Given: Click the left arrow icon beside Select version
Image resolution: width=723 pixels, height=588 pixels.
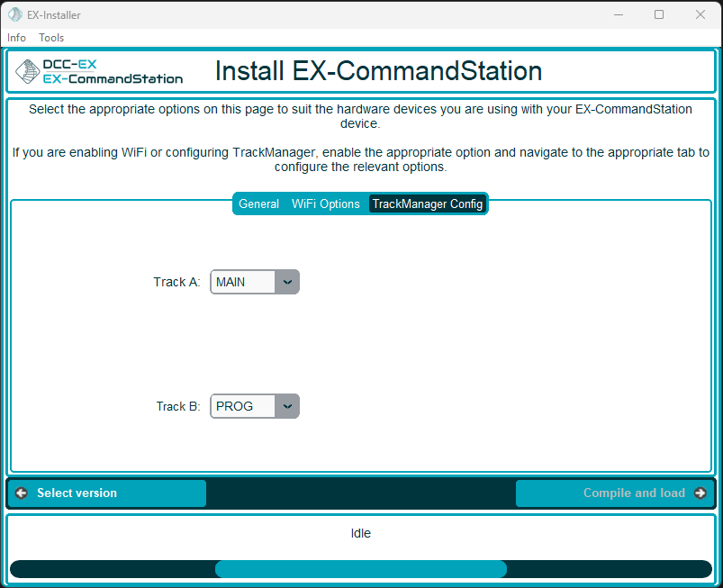Looking at the screenshot, I should tap(22, 493).
